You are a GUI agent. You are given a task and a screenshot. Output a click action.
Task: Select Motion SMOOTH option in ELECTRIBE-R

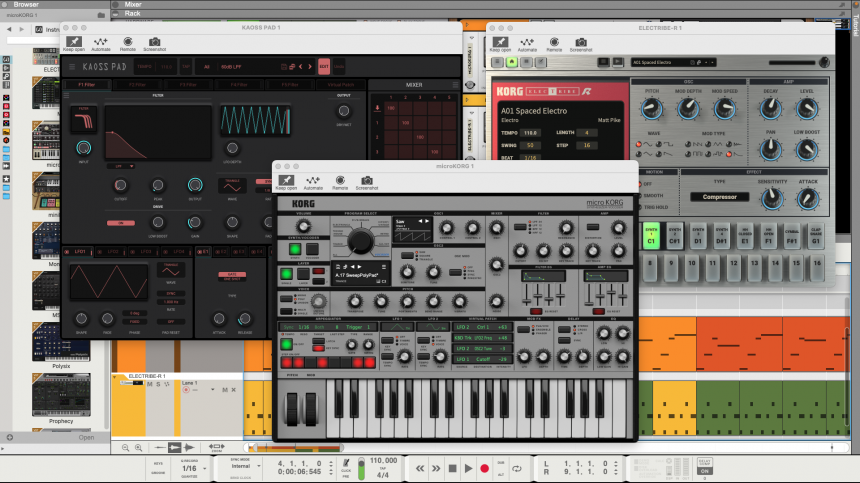tap(651, 196)
